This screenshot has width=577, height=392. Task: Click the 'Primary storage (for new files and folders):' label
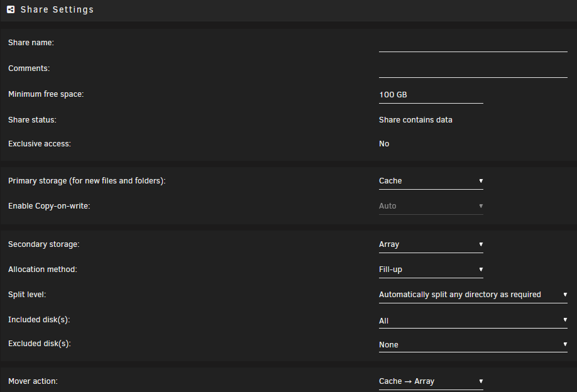coord(87,181)
